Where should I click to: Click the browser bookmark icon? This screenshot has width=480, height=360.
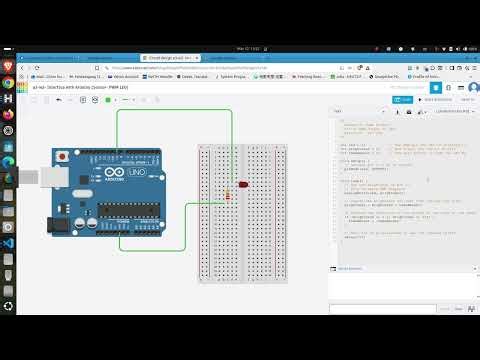point(97,68)
